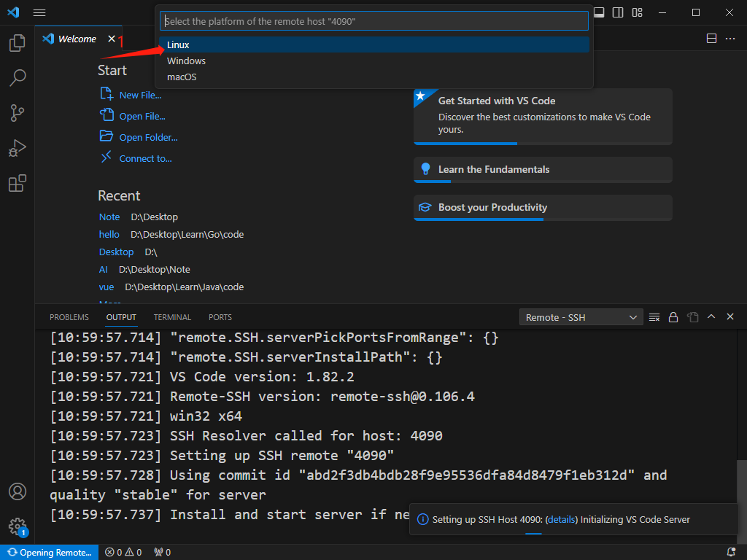Toggle output auto-scroll lock icon
The width and height of the screenshot is (747, 560).
[673, 317]
